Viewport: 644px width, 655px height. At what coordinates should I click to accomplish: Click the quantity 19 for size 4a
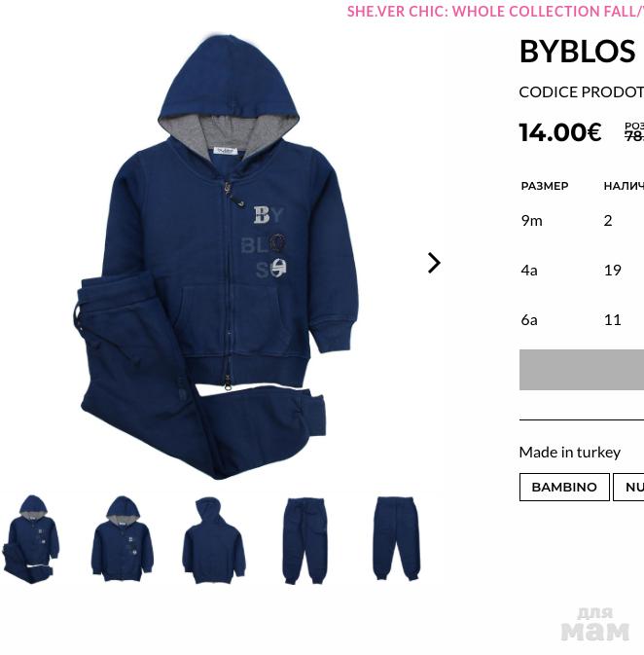tap(613, 271)
